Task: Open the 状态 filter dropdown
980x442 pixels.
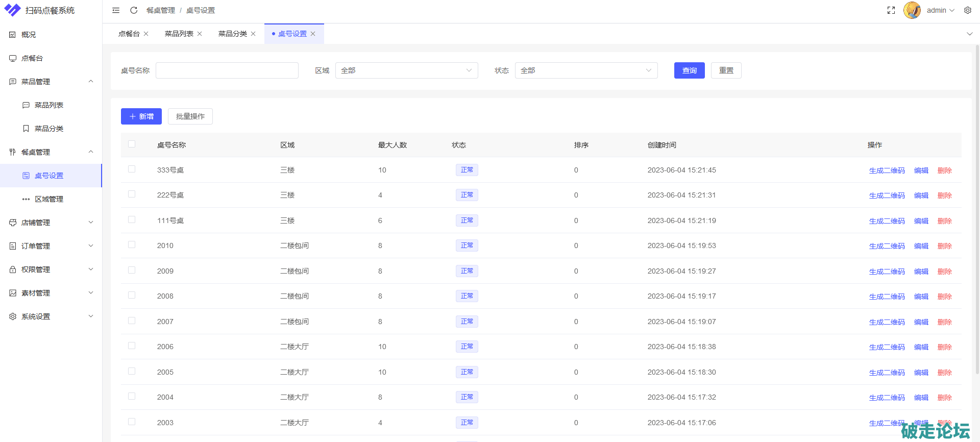Action: 586,70
